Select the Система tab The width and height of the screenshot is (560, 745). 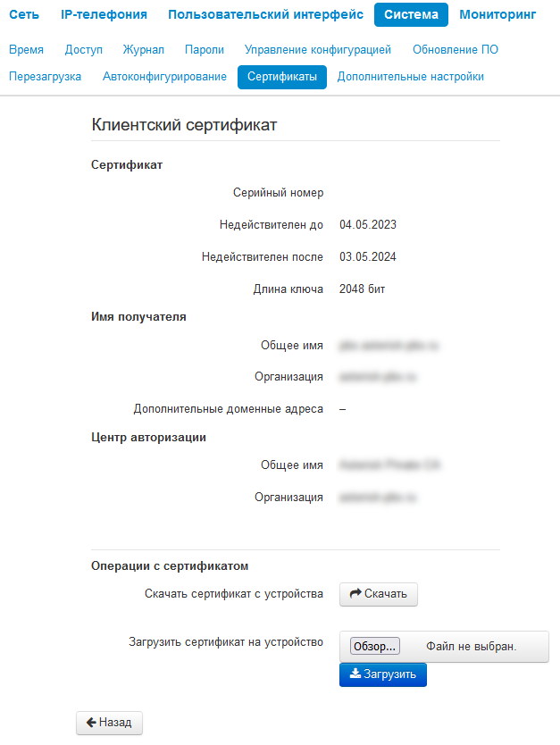point(411,14)
